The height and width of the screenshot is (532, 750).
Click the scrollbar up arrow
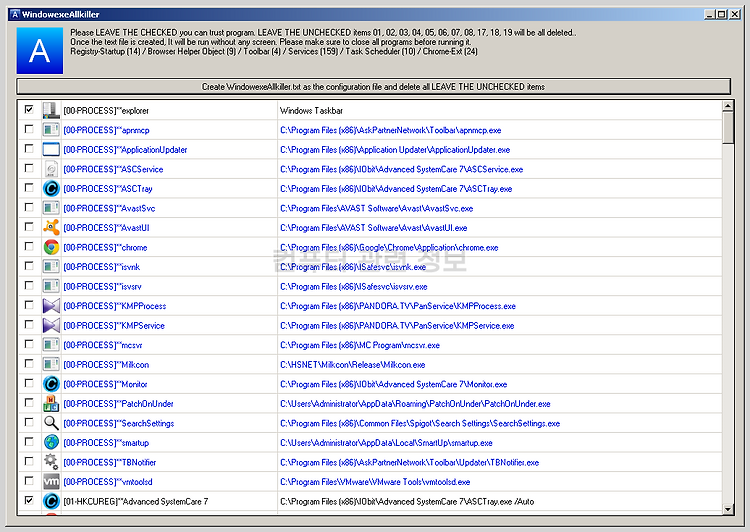coord(728,106)
